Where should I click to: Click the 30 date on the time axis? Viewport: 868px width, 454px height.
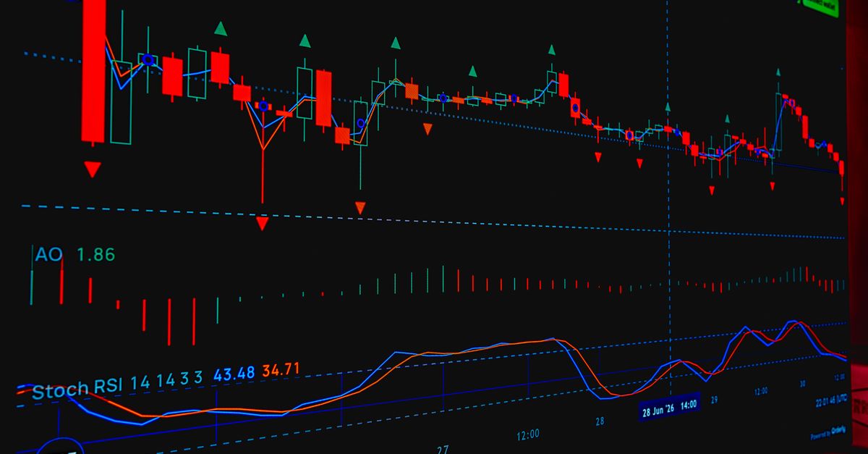[x=803, y=384]
